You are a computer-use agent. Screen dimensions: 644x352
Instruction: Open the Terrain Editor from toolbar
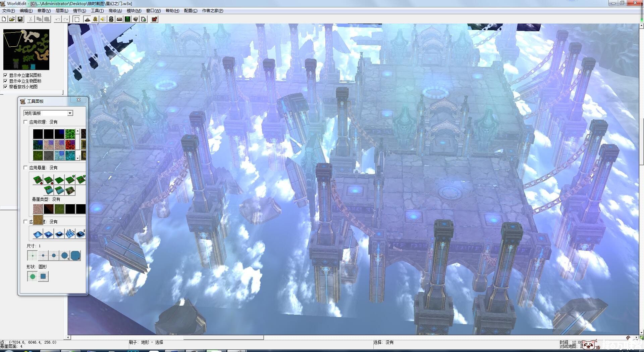[87, 19]
